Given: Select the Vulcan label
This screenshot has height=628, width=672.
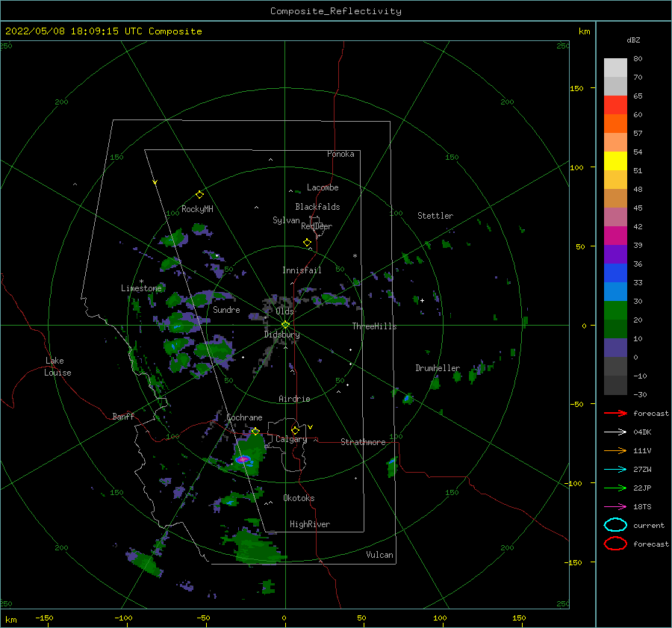Looking at the screenshot, I should (380, 555).
